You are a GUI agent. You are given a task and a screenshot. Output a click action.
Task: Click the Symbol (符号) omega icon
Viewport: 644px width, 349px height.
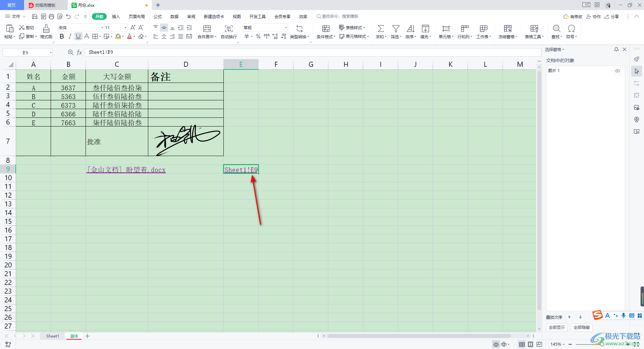pos(572,29)
